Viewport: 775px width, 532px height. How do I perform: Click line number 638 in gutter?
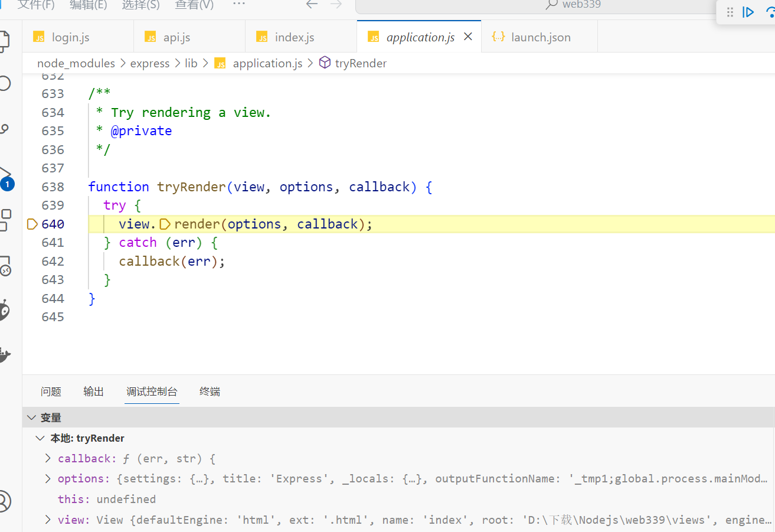[53, 187]
